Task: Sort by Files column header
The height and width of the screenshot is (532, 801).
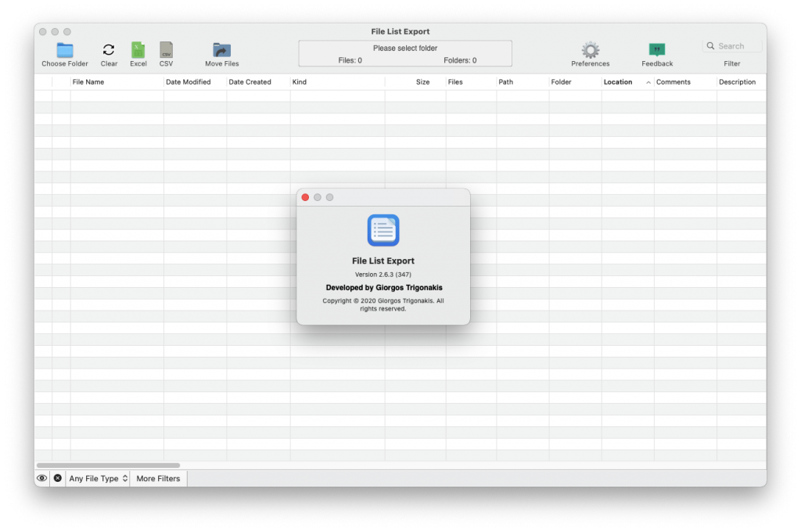Action: [471, 82]
